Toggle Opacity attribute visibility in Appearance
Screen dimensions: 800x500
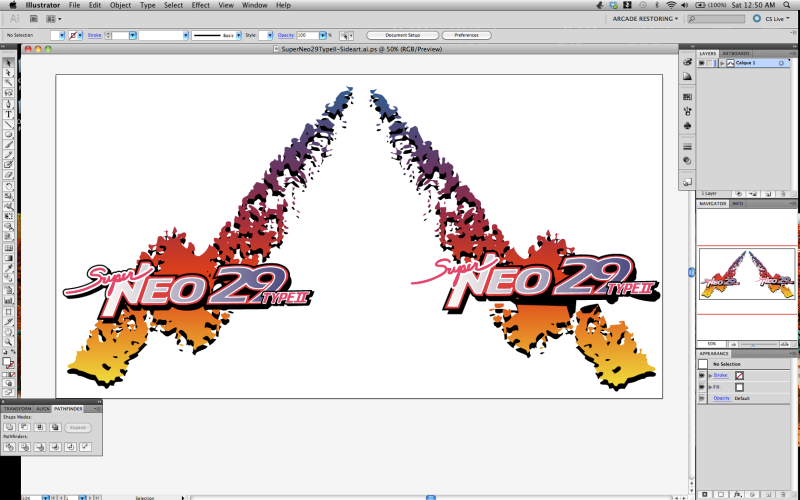(702, 398)
